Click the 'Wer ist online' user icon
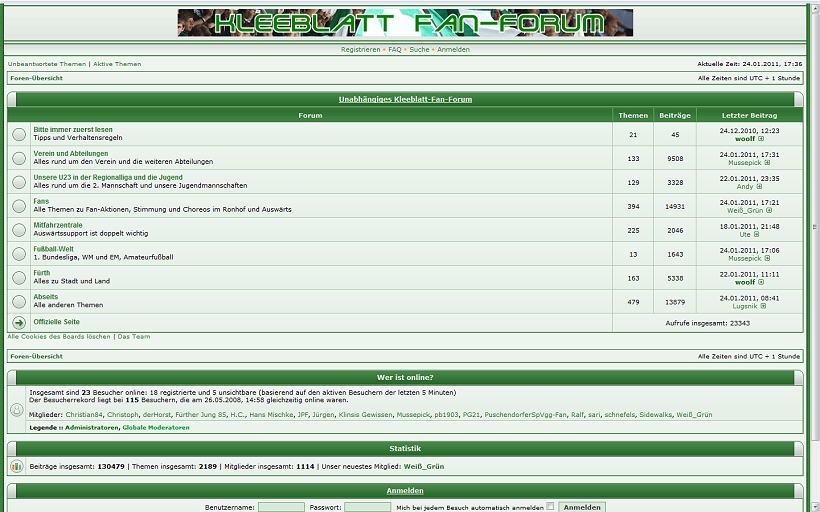820x512 pixels. [x=17, y=410]
